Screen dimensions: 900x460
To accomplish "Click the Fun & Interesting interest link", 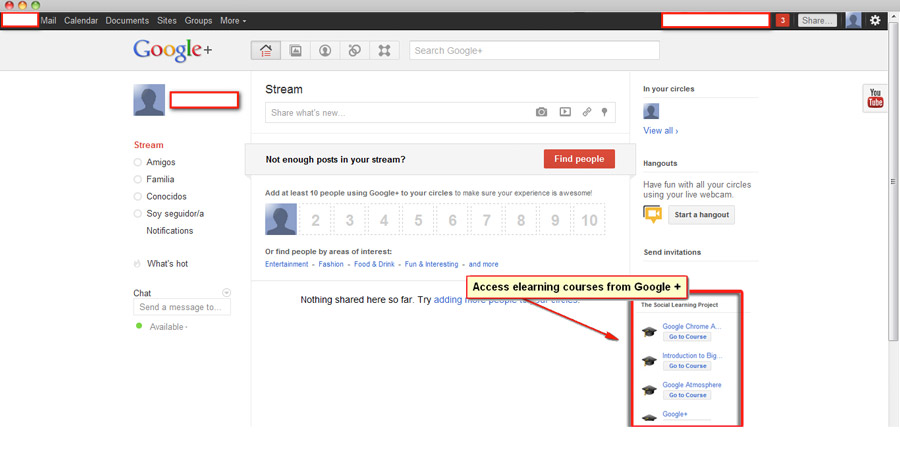I will pos(432,264).
